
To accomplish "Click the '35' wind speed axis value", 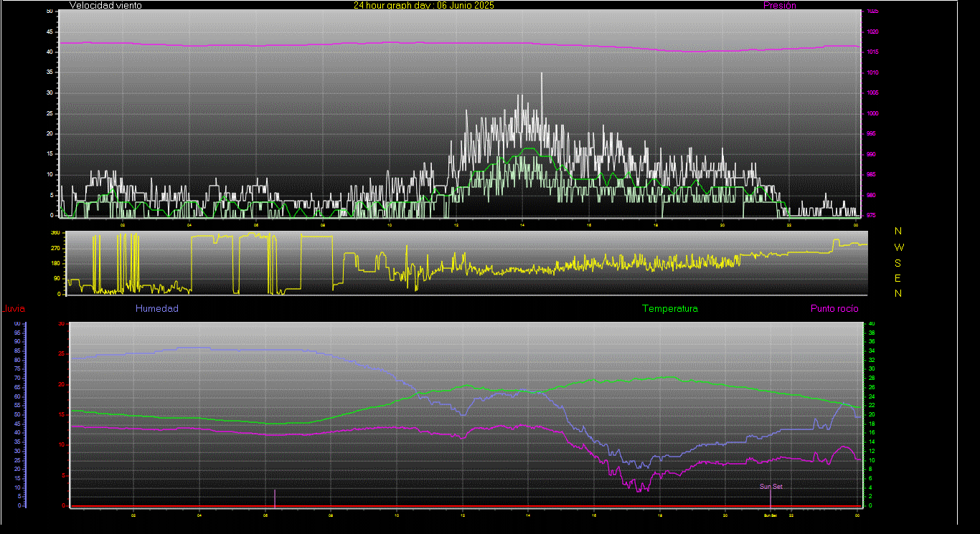I will tap(50, 73).
